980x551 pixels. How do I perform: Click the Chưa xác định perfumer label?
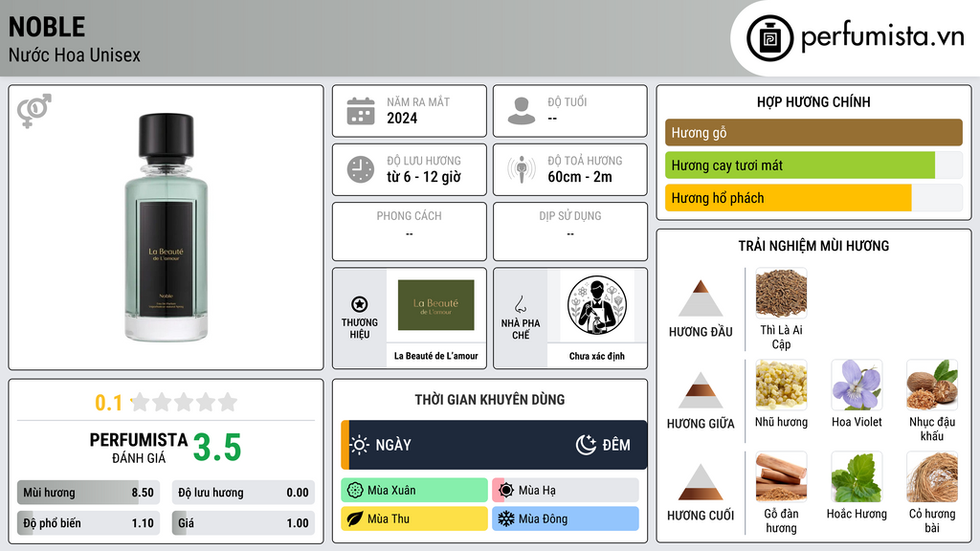pos(597,356)
